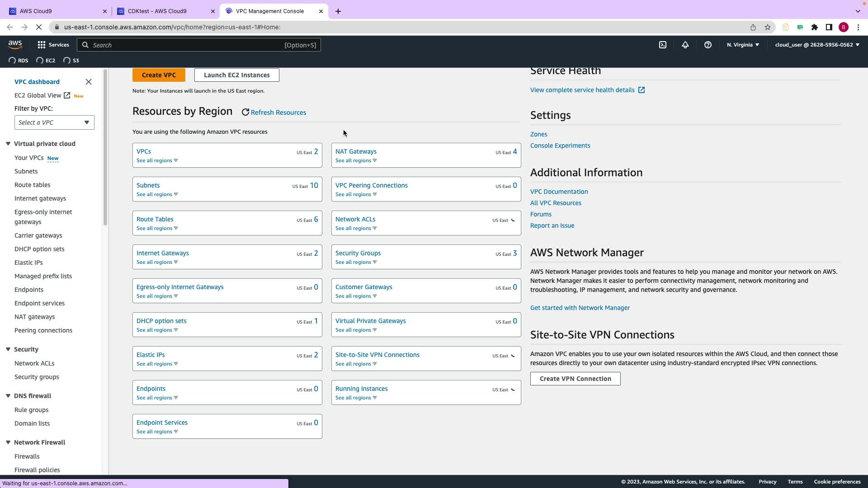Open the Services grid menu
Screen dimensions: 868x488
point(53,45)
